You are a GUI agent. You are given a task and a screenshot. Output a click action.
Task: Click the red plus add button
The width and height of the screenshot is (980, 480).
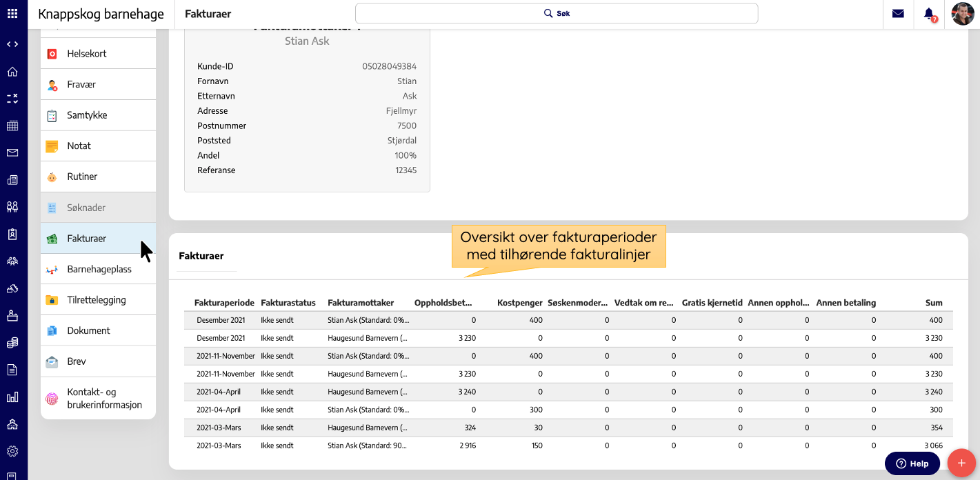[x=961, y=463]
